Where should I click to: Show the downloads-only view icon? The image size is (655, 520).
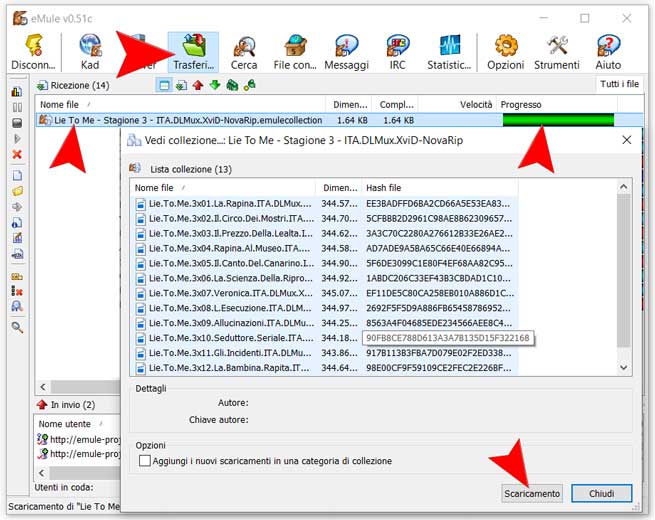[x=181, y=85]
